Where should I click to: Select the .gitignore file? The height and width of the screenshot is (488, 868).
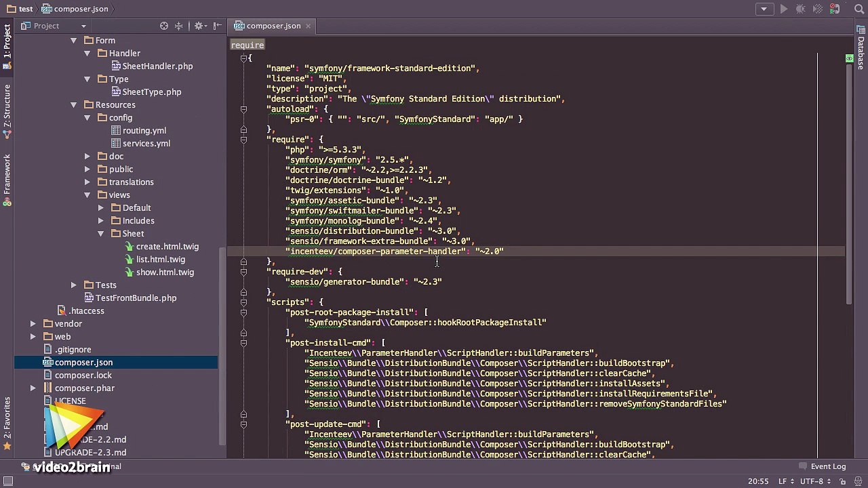(x=66, y=350)
